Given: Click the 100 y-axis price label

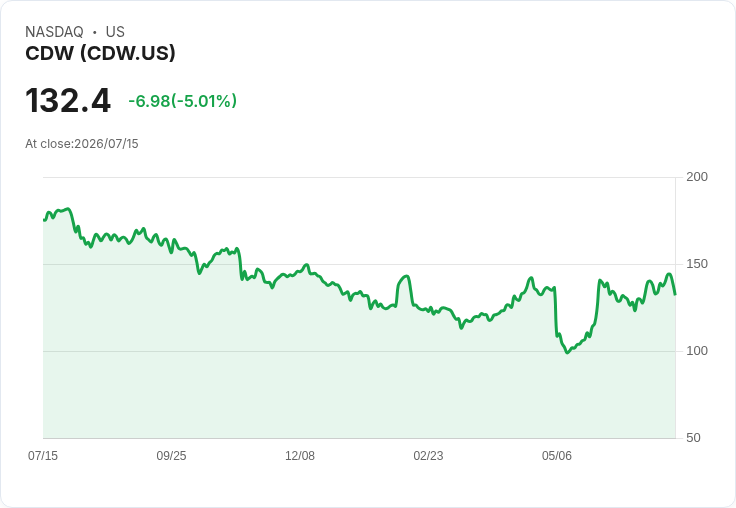Looking at the screenshot, I should [x=697, y=351].
